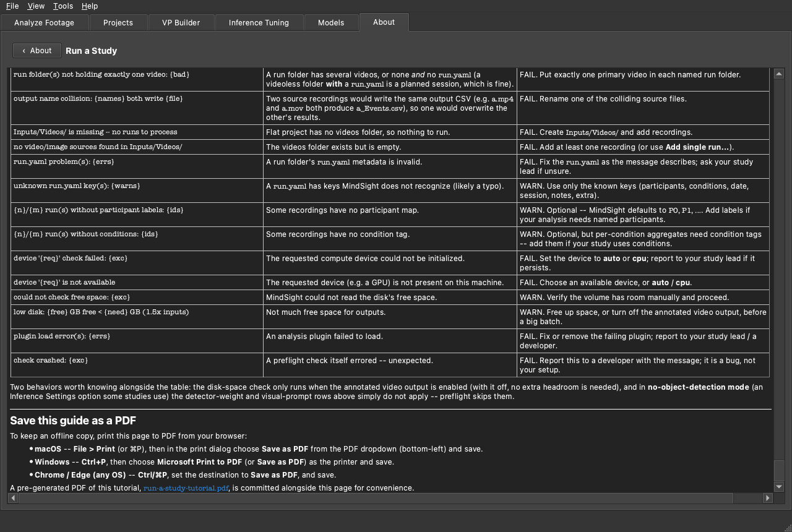Select the About tab
Image resolution: width=792 pixels, height=532 pixels.
point(384,22)
